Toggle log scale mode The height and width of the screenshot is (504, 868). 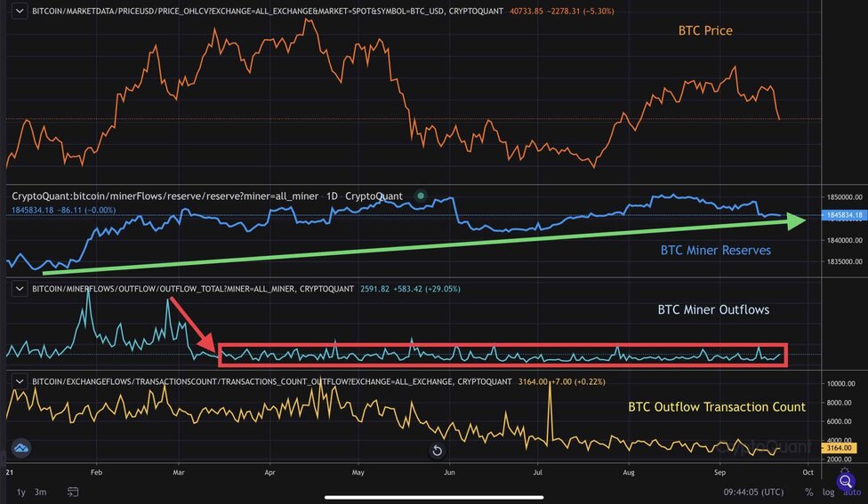coord(828,492)
